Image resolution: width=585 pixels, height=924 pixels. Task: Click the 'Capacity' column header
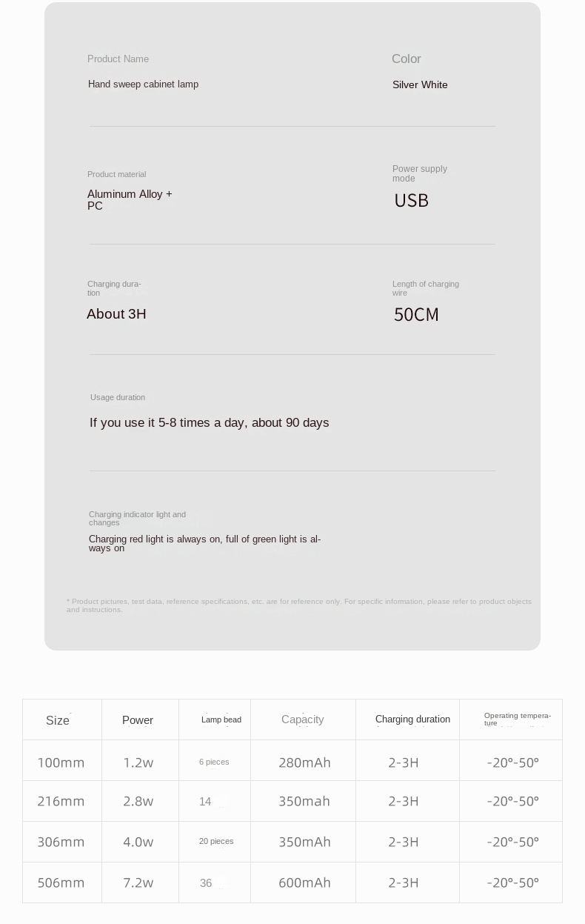[303, 719]
